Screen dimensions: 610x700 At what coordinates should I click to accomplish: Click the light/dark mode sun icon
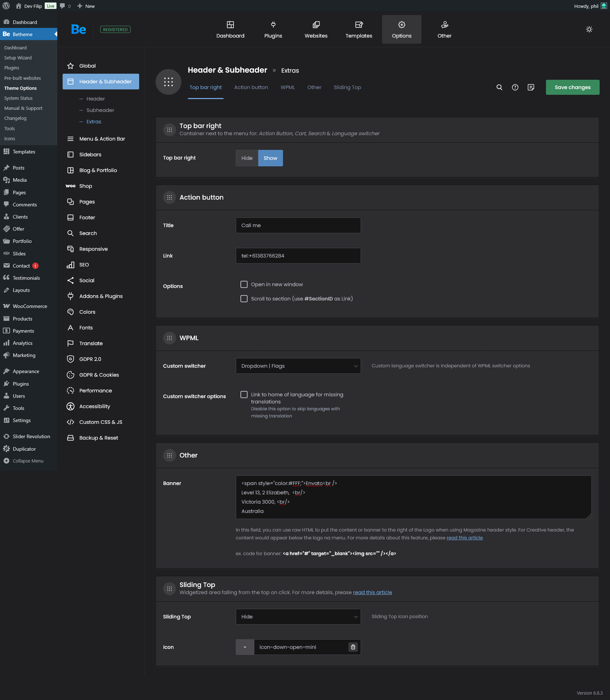(589, 29)
